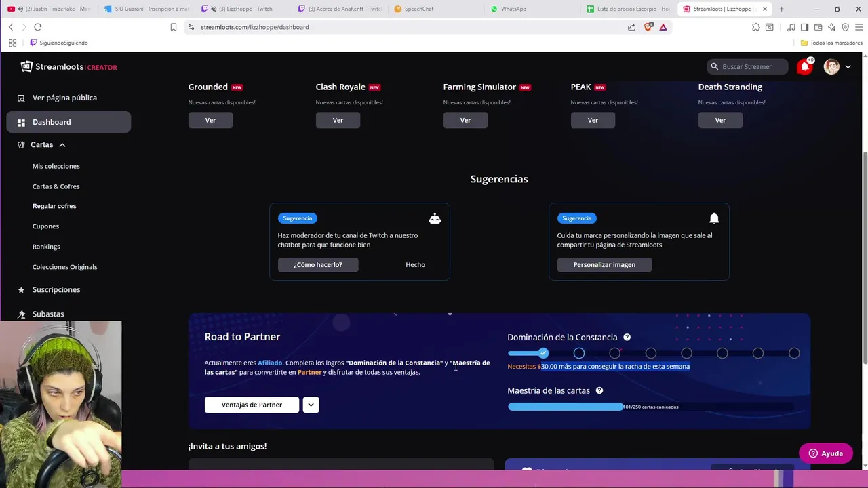
Task: Open the user avatar account menu
Action: (831, 66)
